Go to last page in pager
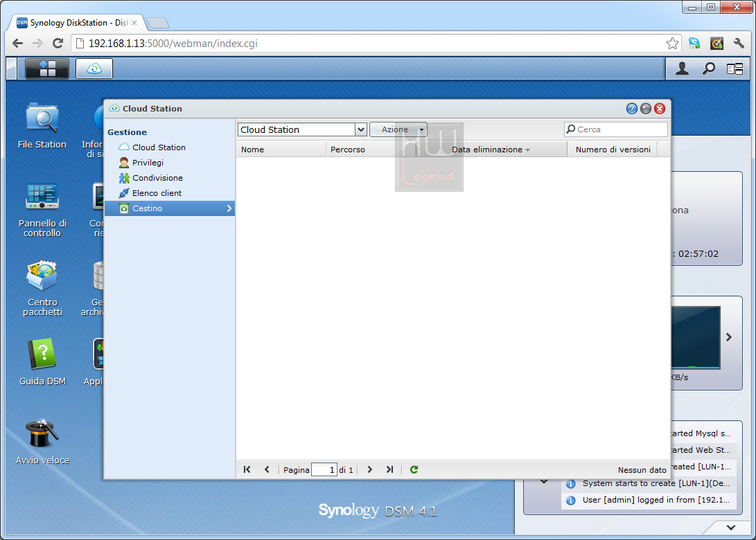This screenshot has height=540, width=756. pyautogui.click(x=389, y=469)
